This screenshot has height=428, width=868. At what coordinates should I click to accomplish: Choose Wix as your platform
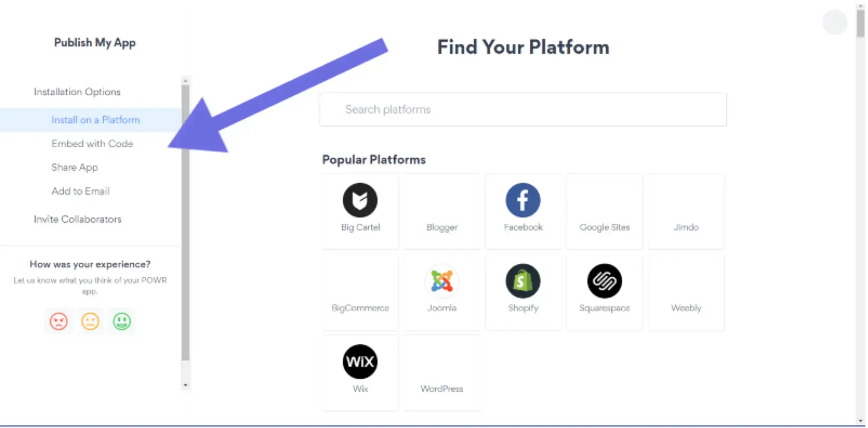[x=360, y=372]
